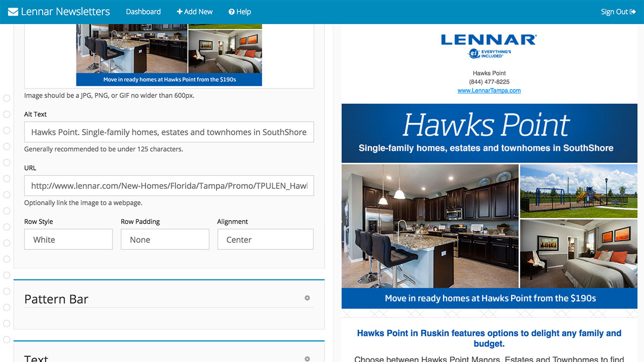Click the www.LennarTampa.com link in the preview
Screen dimensions: 644x362
tap(489, 90)
